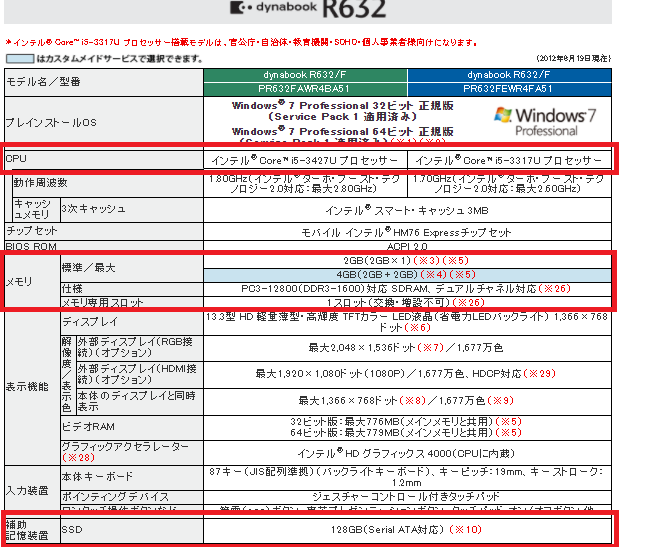Click the 'CPU' row label
This screenshot has width=651, height=547.
point(16,159)
